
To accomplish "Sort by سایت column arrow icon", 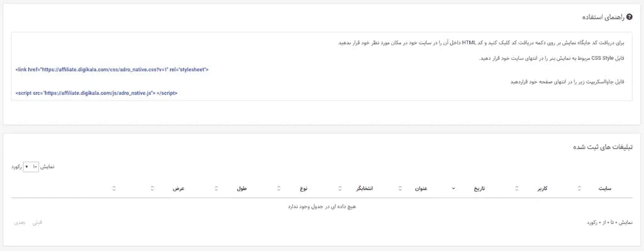I will tap(579, 189).
